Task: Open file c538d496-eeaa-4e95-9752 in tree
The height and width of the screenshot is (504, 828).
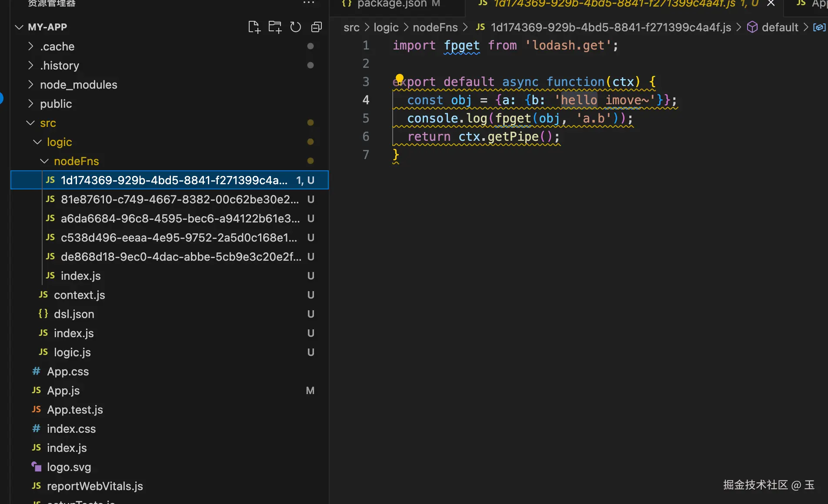Action: (170, 238)
